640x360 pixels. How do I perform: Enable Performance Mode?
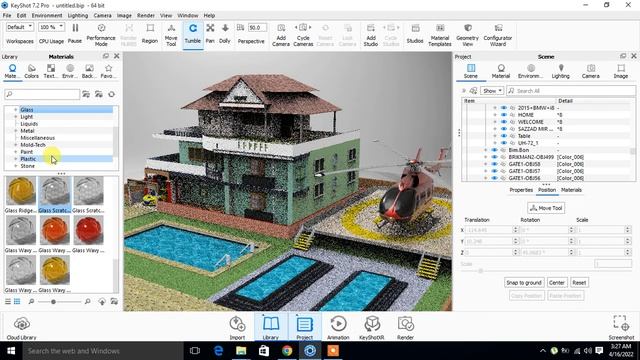click(x=101, y=34)
